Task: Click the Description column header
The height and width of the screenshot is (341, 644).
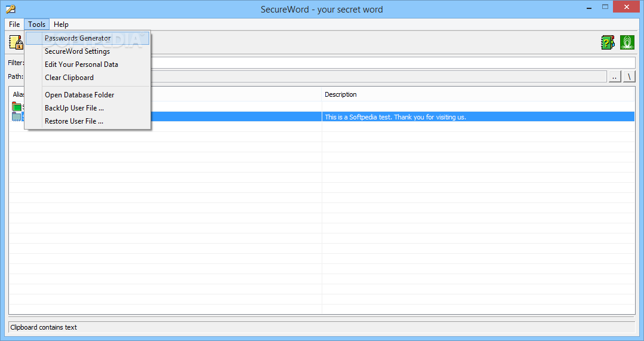Action: click(x=478, y=94)
